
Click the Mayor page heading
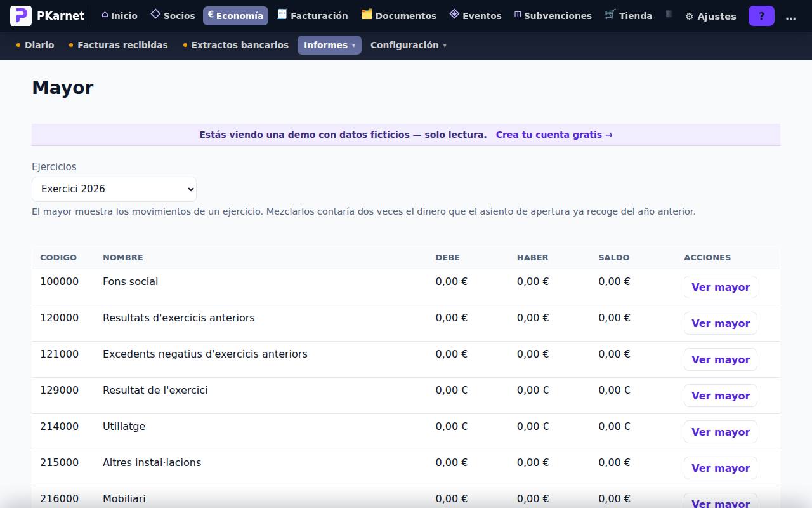click(x=63, y=88)
